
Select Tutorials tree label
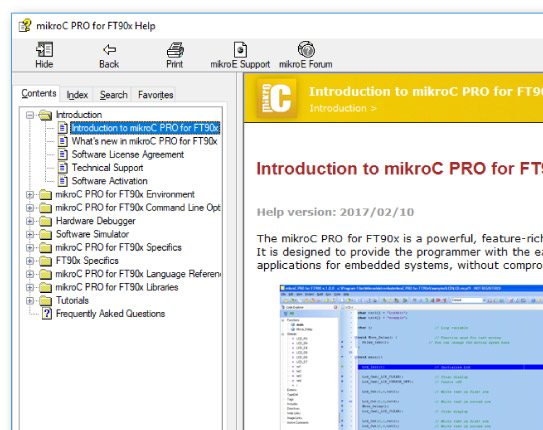click(72, 301)
